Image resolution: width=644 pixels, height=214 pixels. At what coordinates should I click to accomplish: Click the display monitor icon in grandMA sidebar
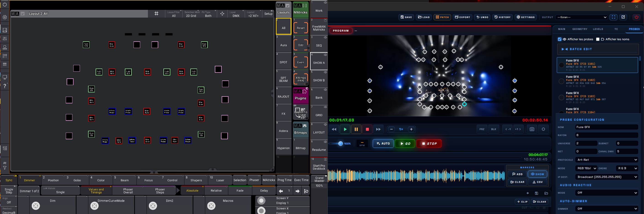(x=5, y=77)
